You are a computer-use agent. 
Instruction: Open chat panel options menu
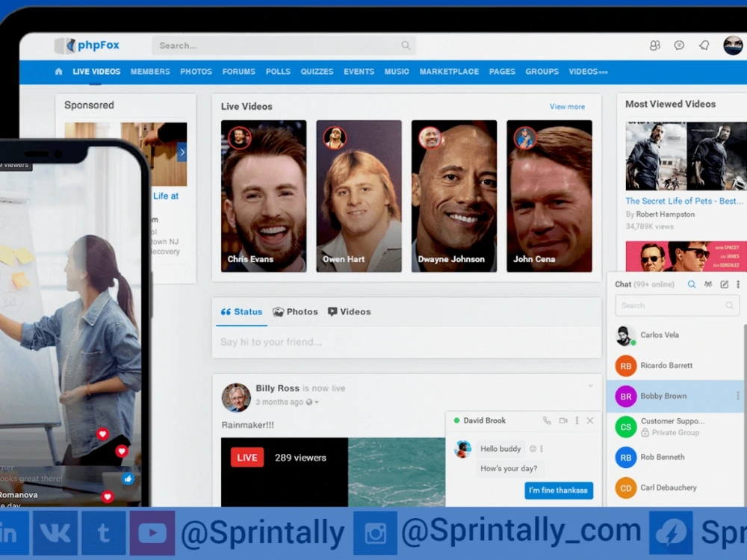pos(738,284)
